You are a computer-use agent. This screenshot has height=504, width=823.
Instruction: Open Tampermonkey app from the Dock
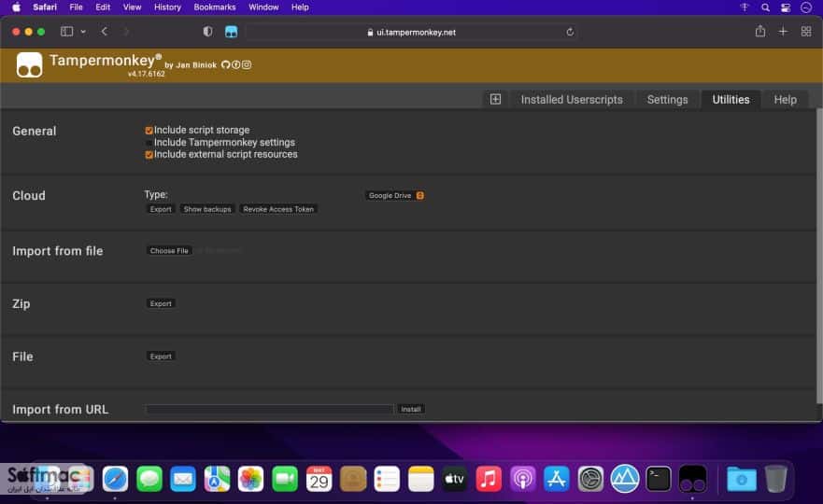[x=692, y=478]
